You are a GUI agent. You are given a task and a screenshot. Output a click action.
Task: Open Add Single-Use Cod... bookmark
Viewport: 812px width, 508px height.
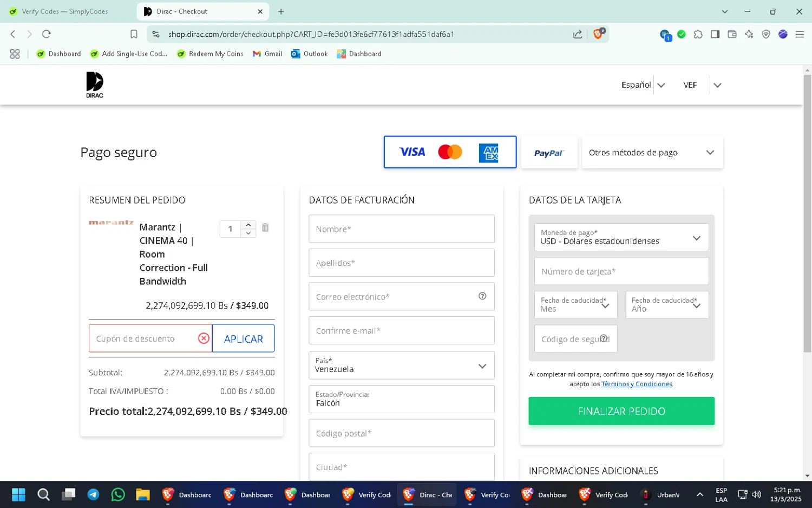(x=129, y=54)
